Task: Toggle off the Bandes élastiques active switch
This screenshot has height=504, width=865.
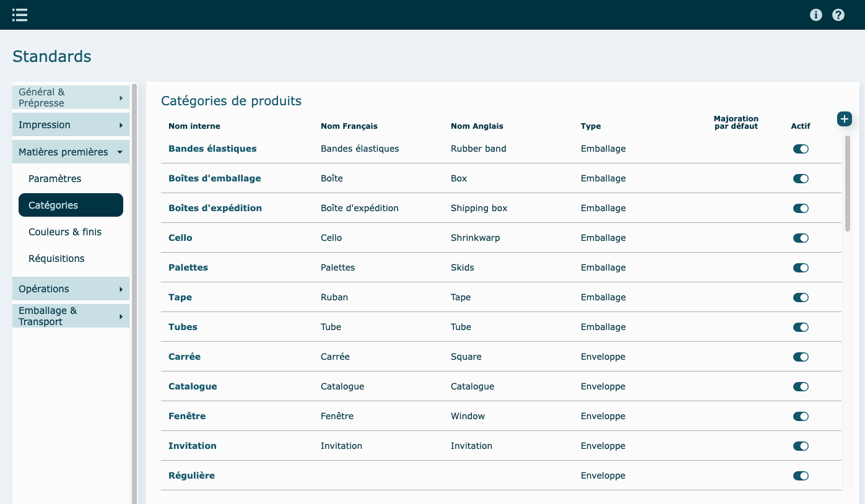Action: click(801, 149)
